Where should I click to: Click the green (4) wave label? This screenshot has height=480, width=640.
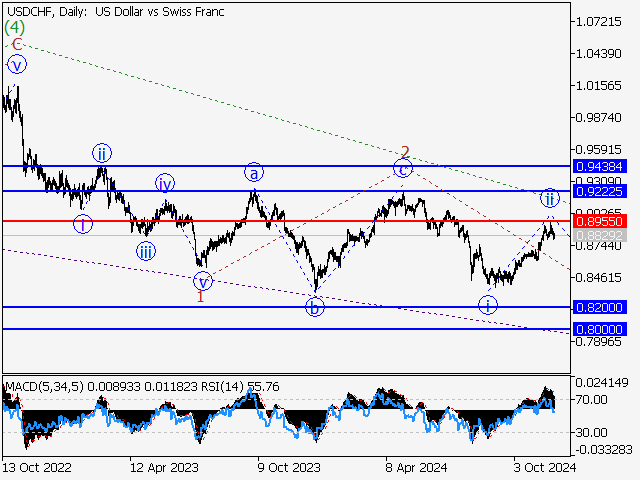(x=14, y=28)
